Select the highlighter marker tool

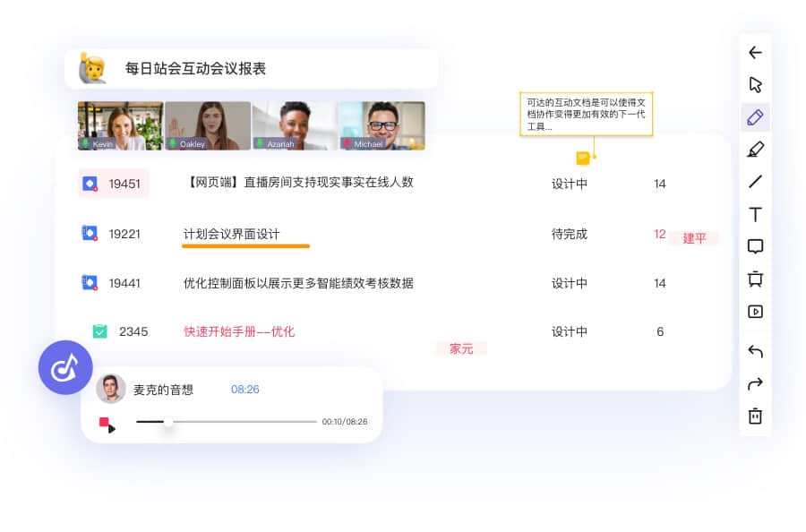coord(755,150)
